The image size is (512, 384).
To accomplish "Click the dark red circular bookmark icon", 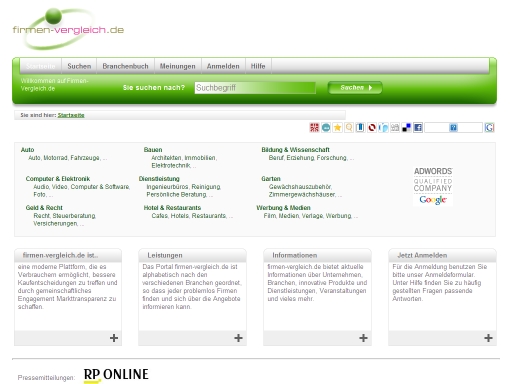I will pyautogui.click(x=372, y=127).
